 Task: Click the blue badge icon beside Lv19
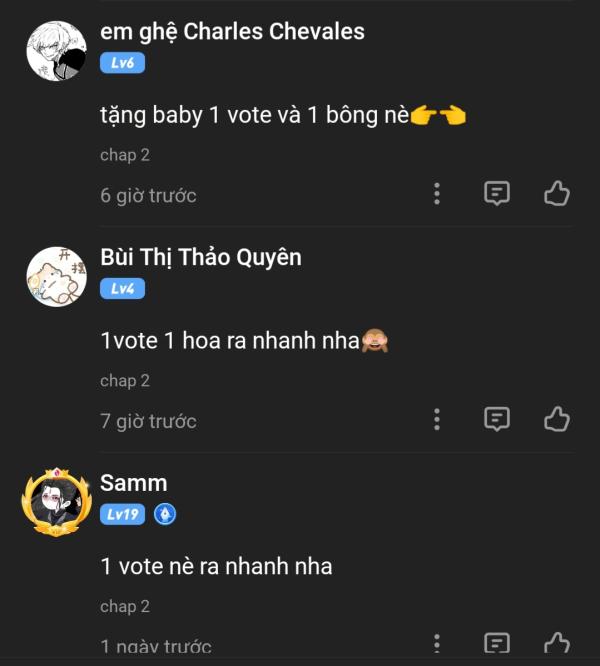(x=164, y=514)
